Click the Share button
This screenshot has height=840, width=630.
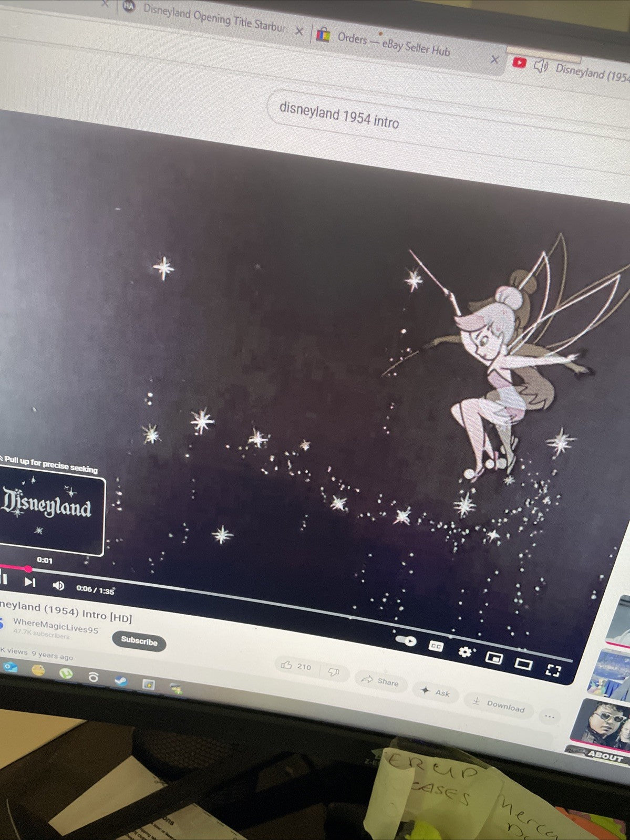[x=380, y=680]
